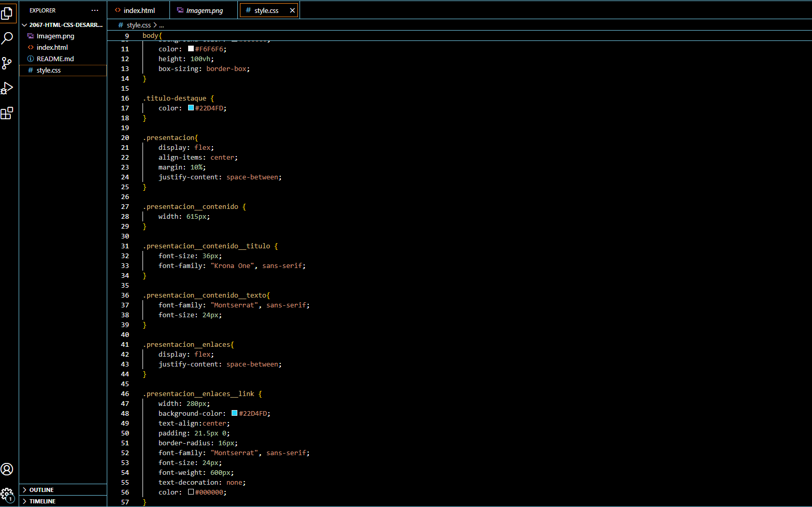812x507 pixels.
Task: Click the height: 100vh declaration
Action: coord(186,59)
